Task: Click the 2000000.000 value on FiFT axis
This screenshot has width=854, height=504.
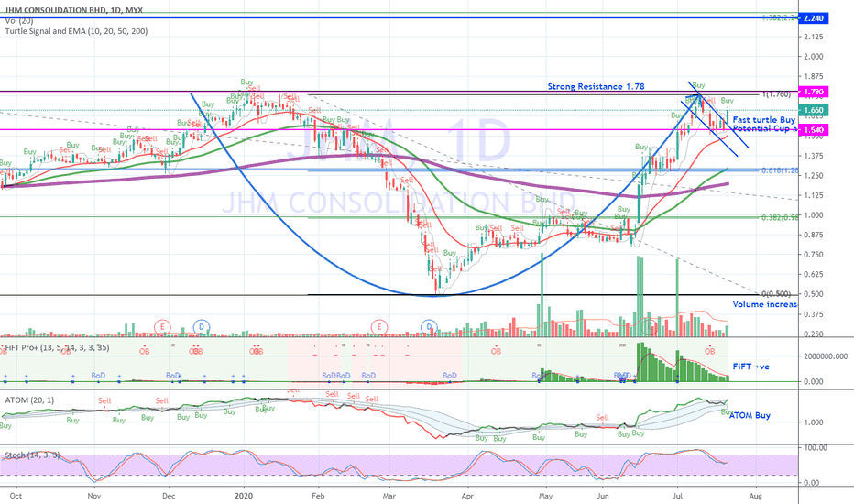Action: [x=826, y=356]
